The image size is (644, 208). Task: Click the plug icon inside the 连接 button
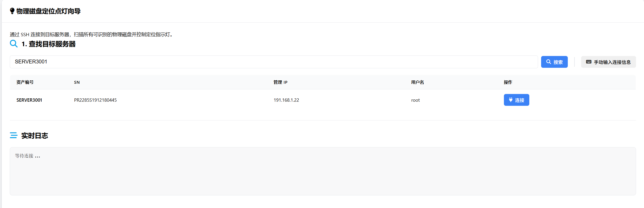pos(511,100)
